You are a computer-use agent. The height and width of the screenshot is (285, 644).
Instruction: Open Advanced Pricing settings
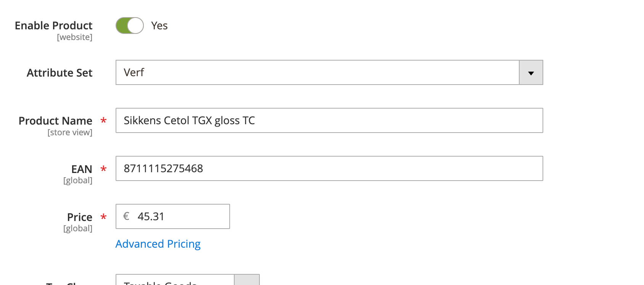coord(158,243)
